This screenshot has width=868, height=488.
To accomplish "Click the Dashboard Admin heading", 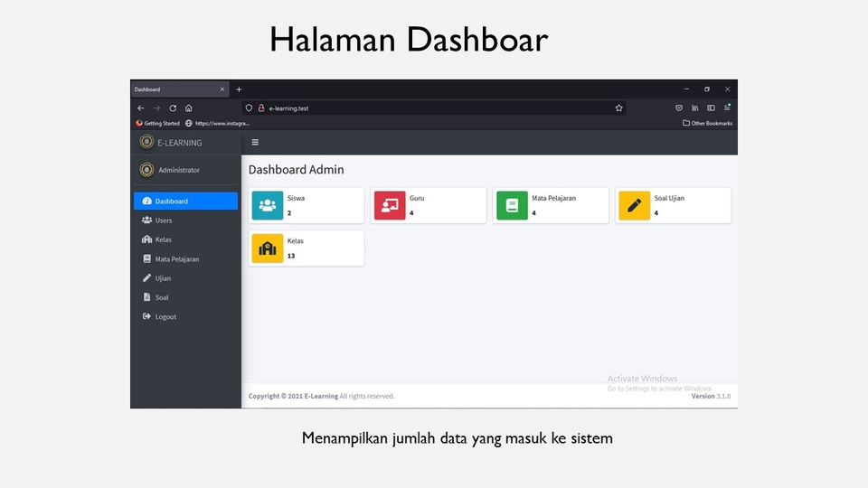I will 297,170.
